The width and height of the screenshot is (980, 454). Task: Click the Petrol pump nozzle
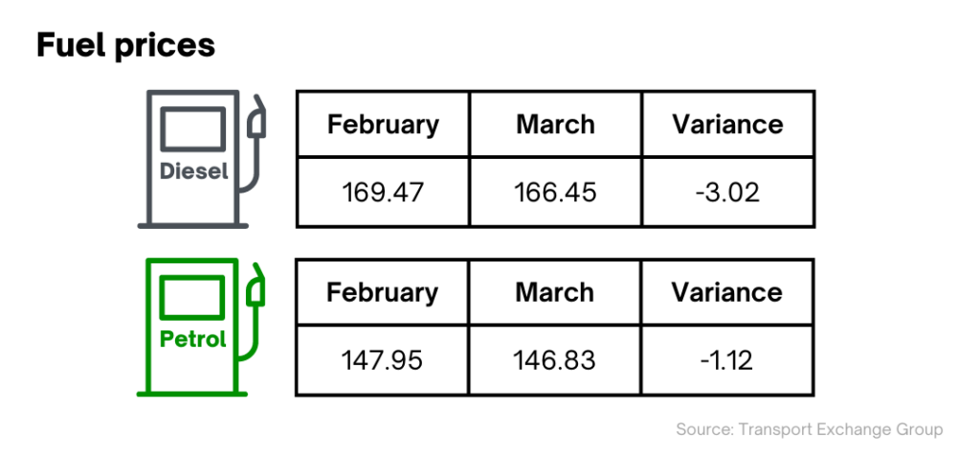coord(256,285)
